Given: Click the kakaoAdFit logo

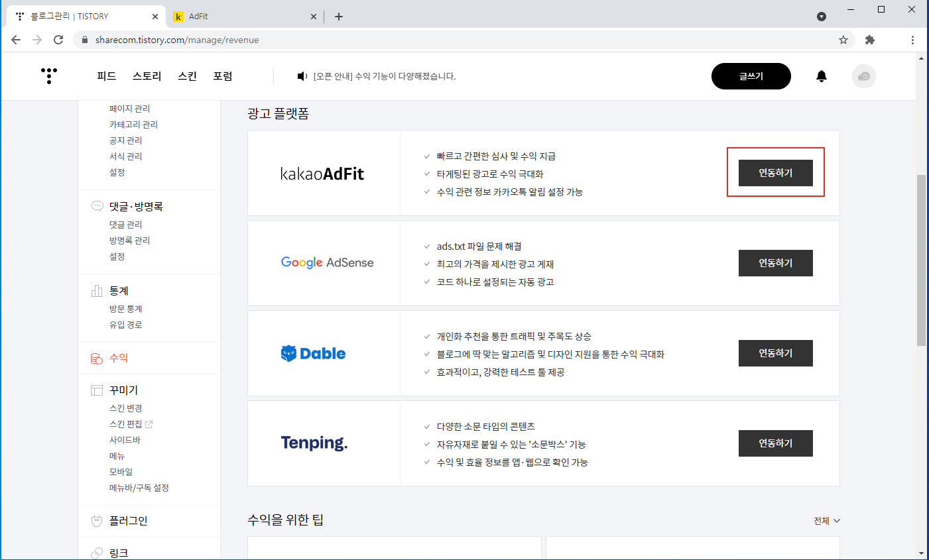Looking at the screenshot, I should pos(322,174).
